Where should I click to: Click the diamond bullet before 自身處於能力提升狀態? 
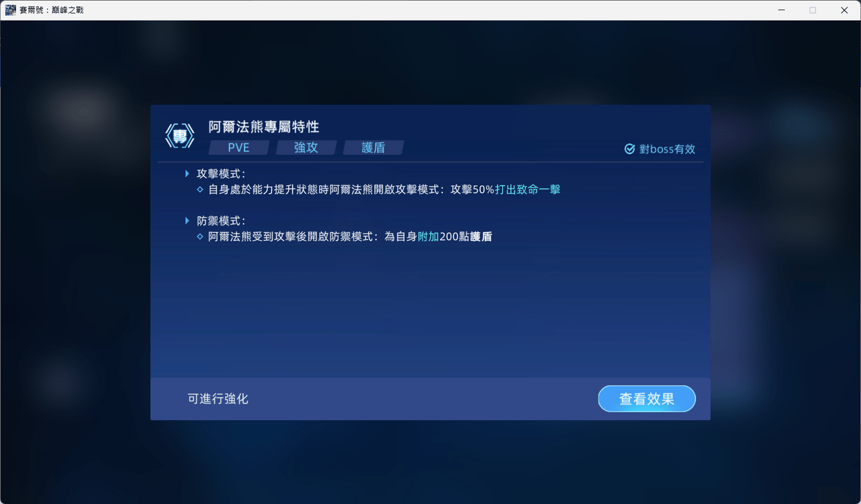[x=200, y=190]
